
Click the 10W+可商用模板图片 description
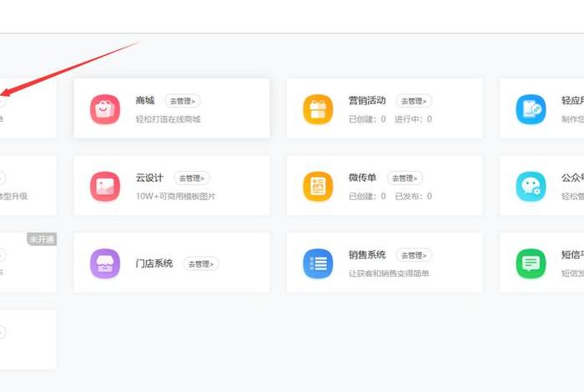pos(176,196)
